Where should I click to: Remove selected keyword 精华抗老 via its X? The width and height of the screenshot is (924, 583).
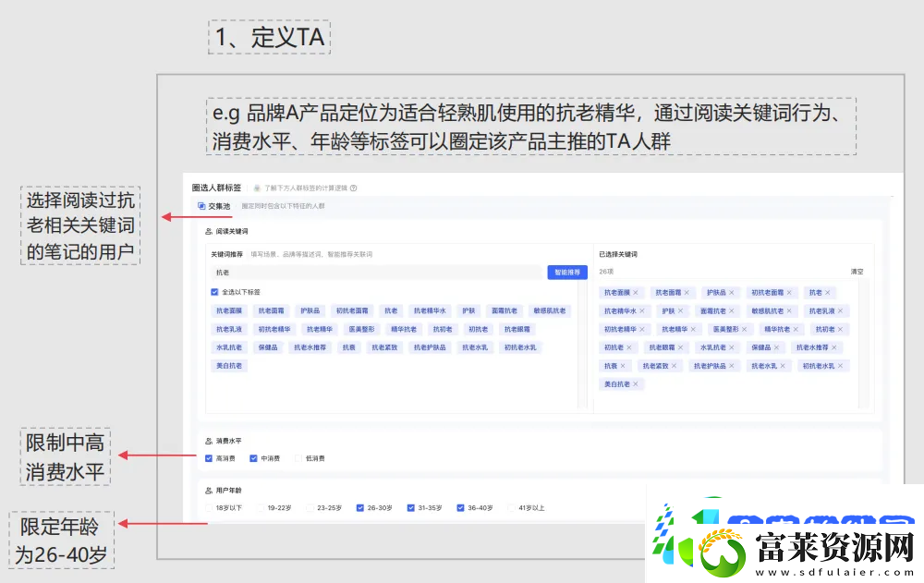796,329
